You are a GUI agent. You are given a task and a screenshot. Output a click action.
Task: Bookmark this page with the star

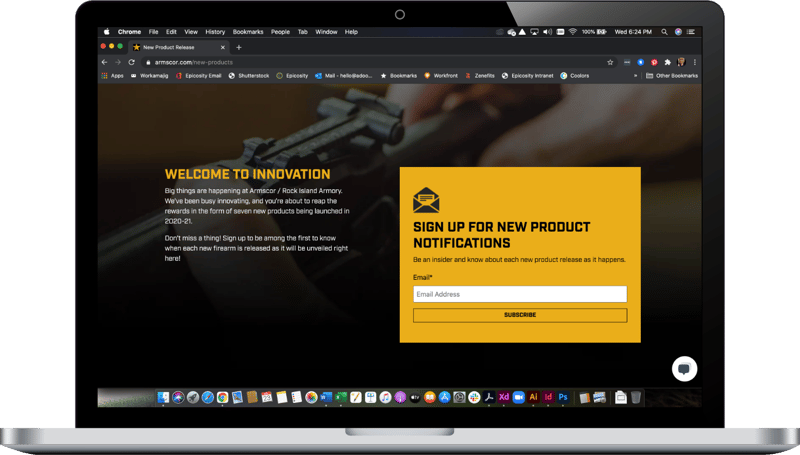pyautogui.click(x=610, y=62)
